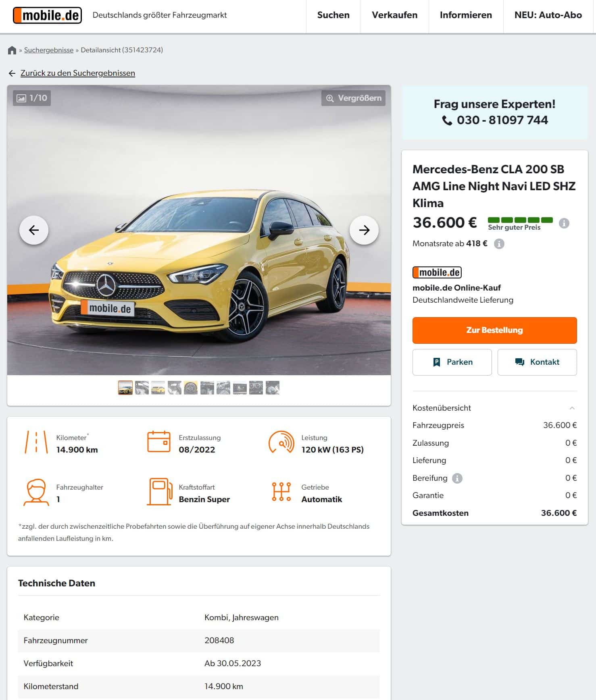
Task: Click the Getriebe gearshift icon
Action: click(281, 492)
